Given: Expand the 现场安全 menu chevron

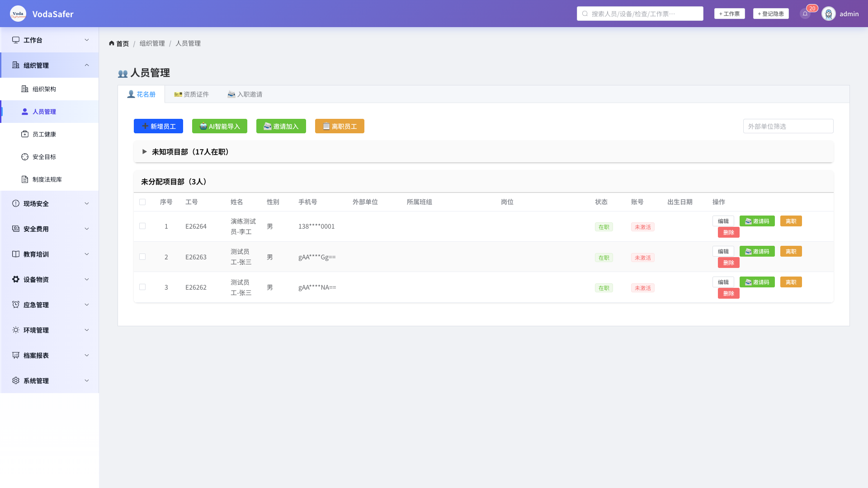Looking at the screenshot, I should click(87, 203).
